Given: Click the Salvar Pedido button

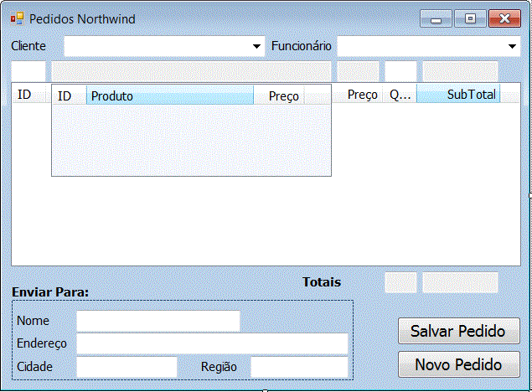Looking at the screenshot, I should pos(459,331).
